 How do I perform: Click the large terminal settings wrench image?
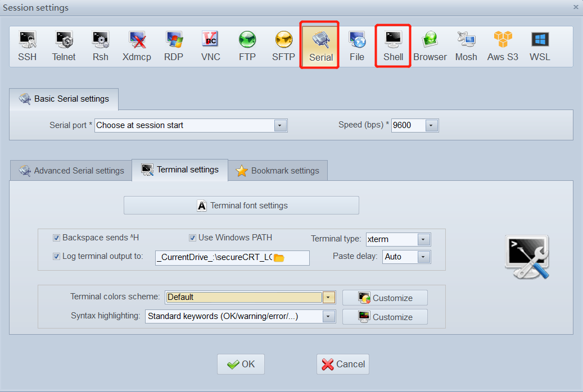(x=527, y=257)
